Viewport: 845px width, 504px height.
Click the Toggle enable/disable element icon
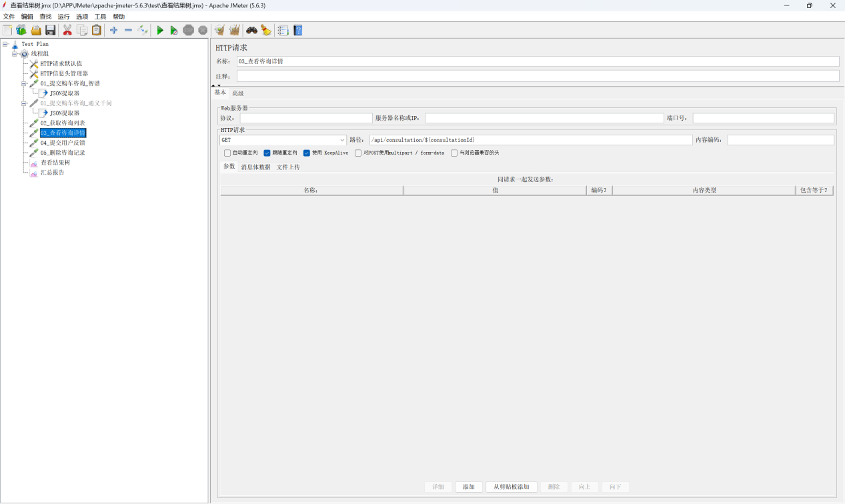tap(143, 30)
